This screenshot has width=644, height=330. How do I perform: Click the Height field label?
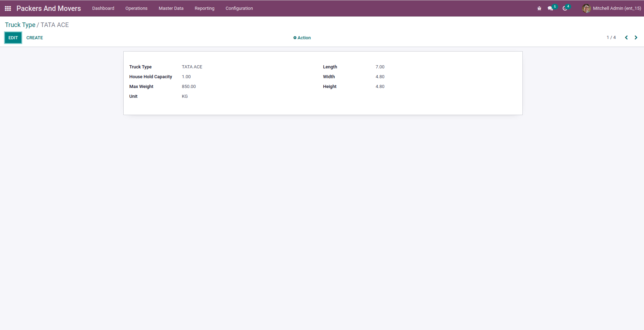coord(330,87)
